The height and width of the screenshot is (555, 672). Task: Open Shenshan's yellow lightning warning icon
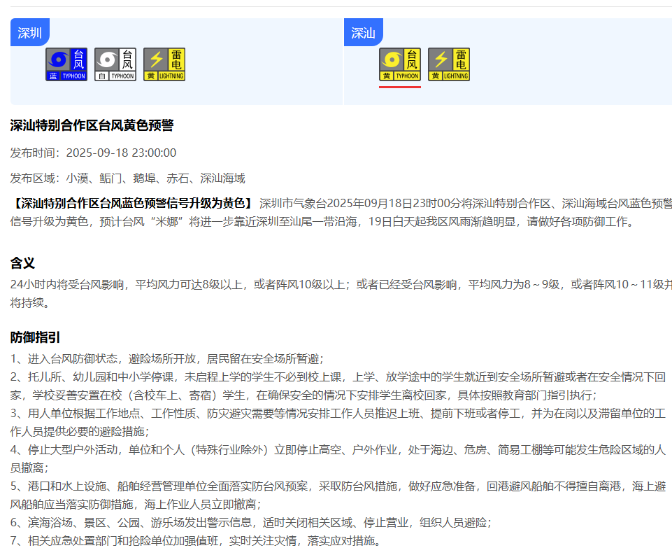tap(449, 64)
